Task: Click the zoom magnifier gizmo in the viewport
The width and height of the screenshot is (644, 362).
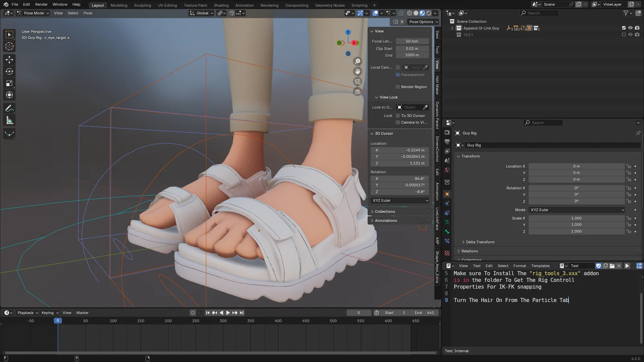Action: [x=357, y=61]
